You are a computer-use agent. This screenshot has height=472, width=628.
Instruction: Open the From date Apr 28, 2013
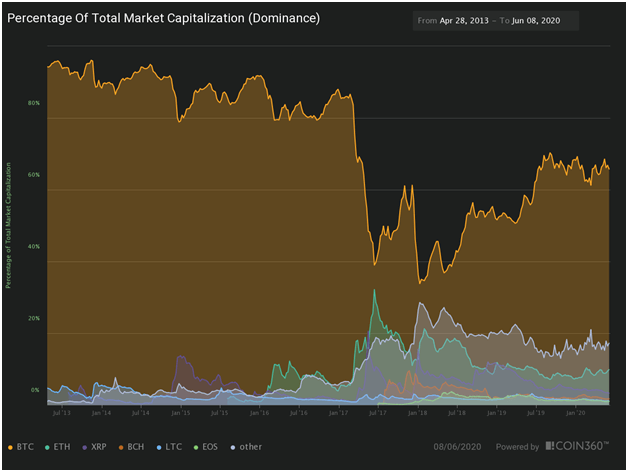pos(466,21)
